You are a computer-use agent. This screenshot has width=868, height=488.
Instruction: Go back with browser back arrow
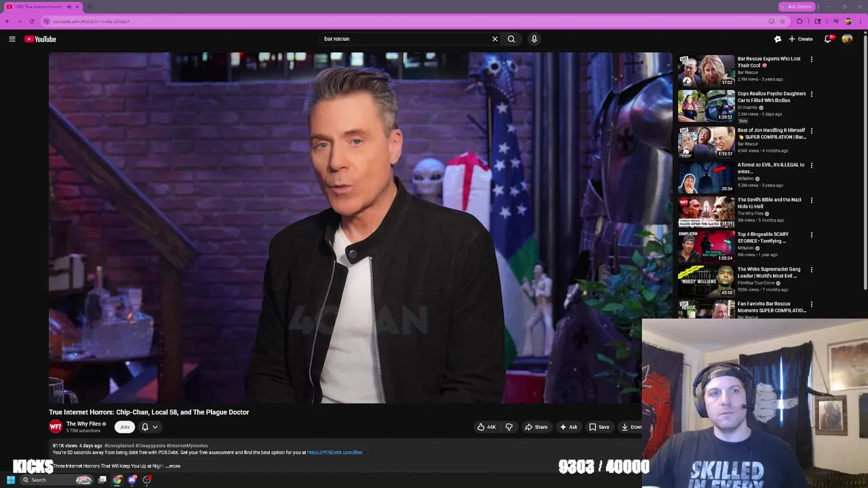click(7, 21)
